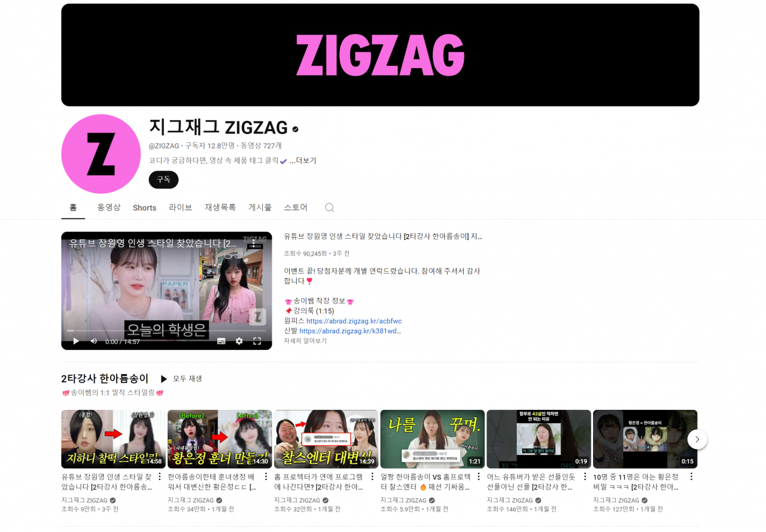
Task: Open title starting '어느 유튜버가 받은 선플인듯'
Action: point(532,482)
